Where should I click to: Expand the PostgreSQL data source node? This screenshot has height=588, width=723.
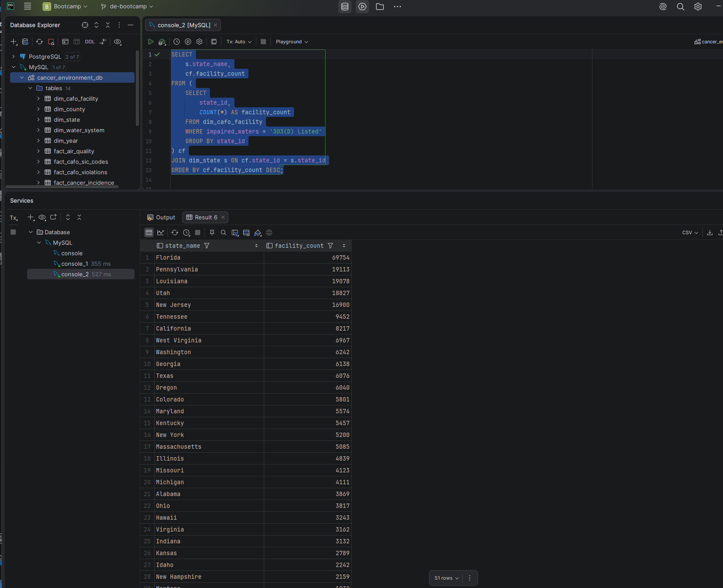click(x=14, y=56)
